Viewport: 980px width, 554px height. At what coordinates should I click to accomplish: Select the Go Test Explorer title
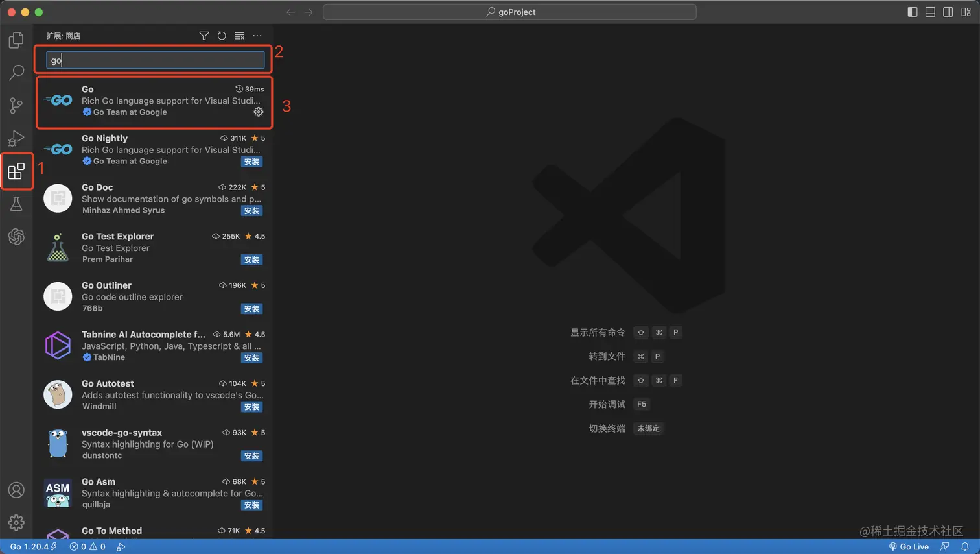click(x=117, y=237)
